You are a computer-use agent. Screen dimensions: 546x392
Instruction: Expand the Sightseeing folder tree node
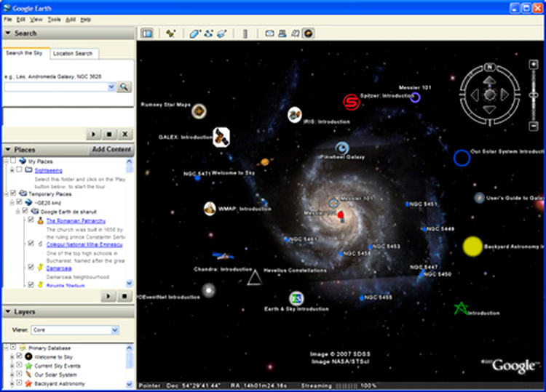click(12, 169)
